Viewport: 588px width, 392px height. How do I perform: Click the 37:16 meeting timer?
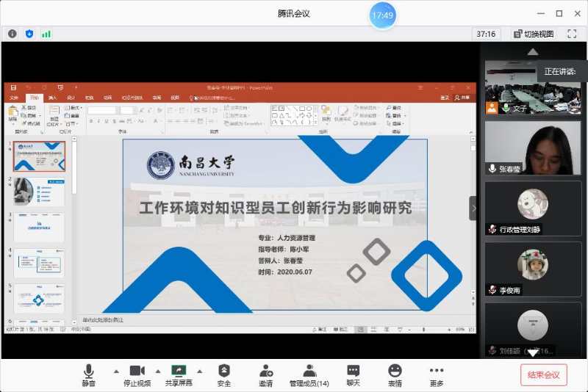pyautogui.click(x=486, y=34)
